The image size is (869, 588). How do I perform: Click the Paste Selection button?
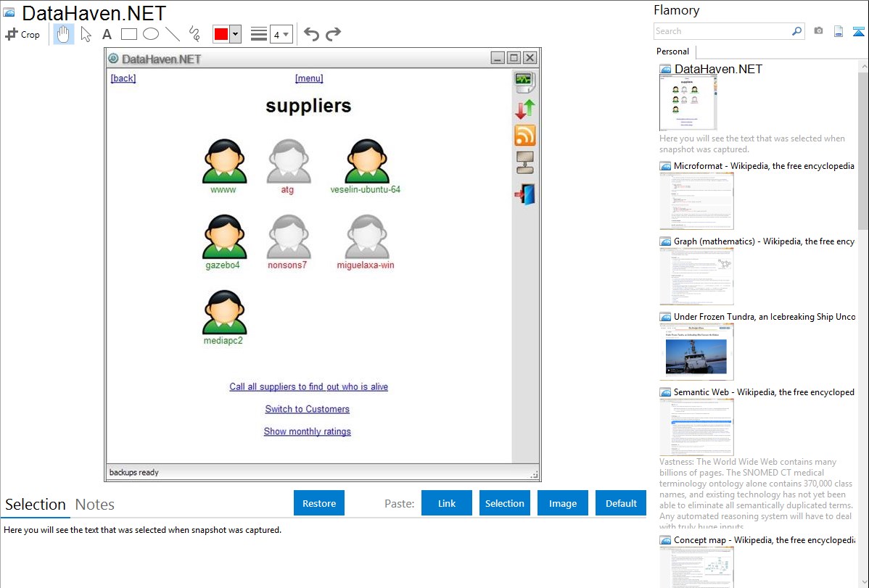click(505, 503)
